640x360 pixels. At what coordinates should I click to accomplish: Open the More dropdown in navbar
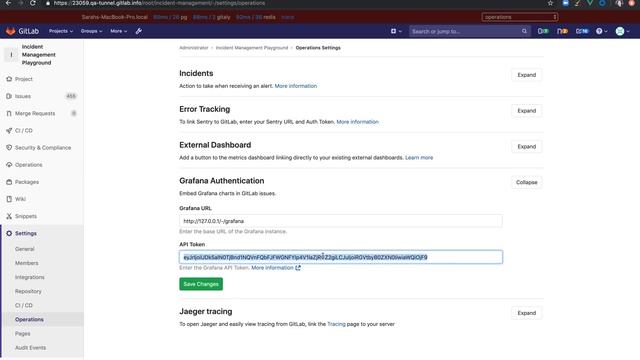pyautogui.click(x=118, y=31)
